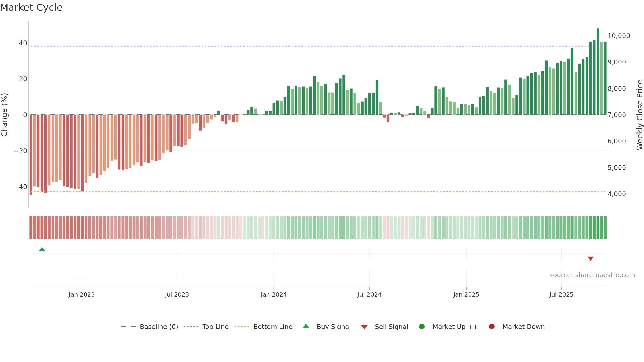Toggle the Buy Signal legend entry

[327, 327]
